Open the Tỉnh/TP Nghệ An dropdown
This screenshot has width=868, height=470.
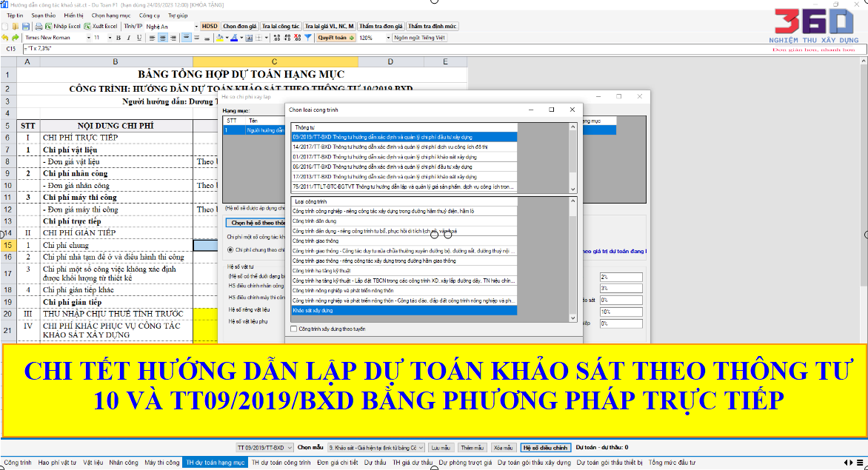[x=195, y=27]
